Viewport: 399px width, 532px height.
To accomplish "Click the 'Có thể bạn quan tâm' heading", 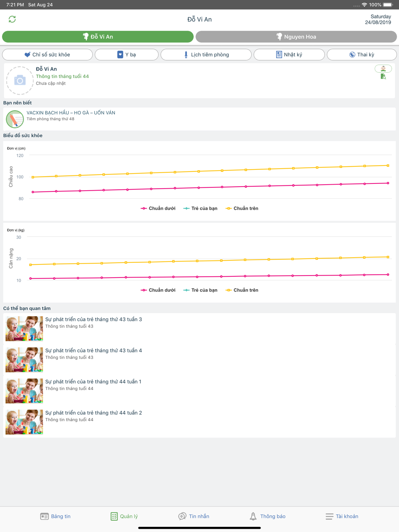I will click(x=27, y=308).
